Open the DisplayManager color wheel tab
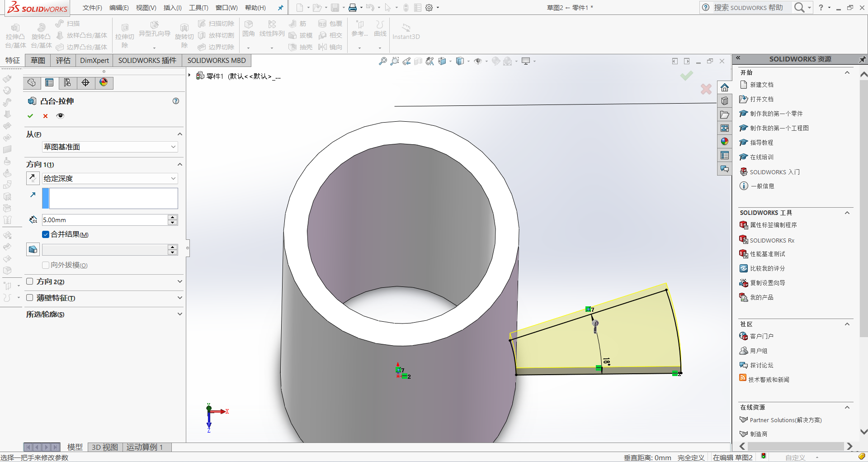The image size is (868, 462). pos(104,82)
